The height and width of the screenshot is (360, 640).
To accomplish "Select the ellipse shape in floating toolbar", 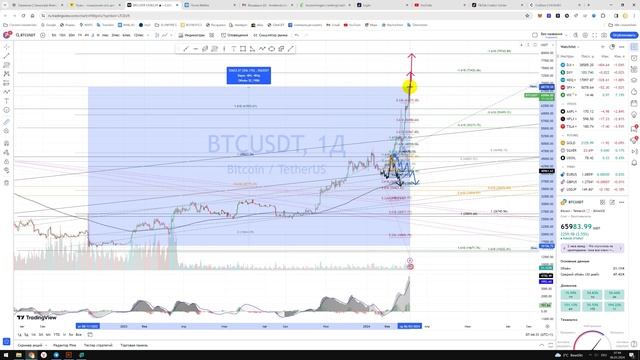I will tap(271, 49).
